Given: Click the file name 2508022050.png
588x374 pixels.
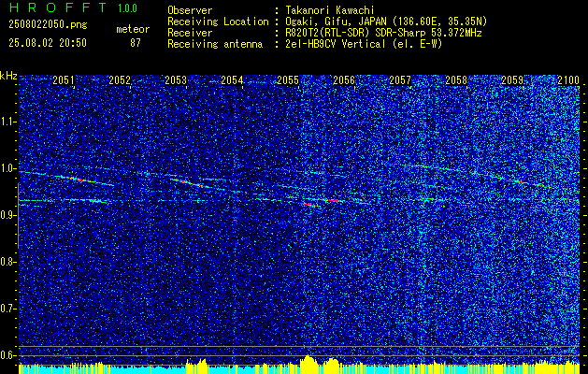Looking at the screenshot, I should pyautogui.click(x=48, y=25).
